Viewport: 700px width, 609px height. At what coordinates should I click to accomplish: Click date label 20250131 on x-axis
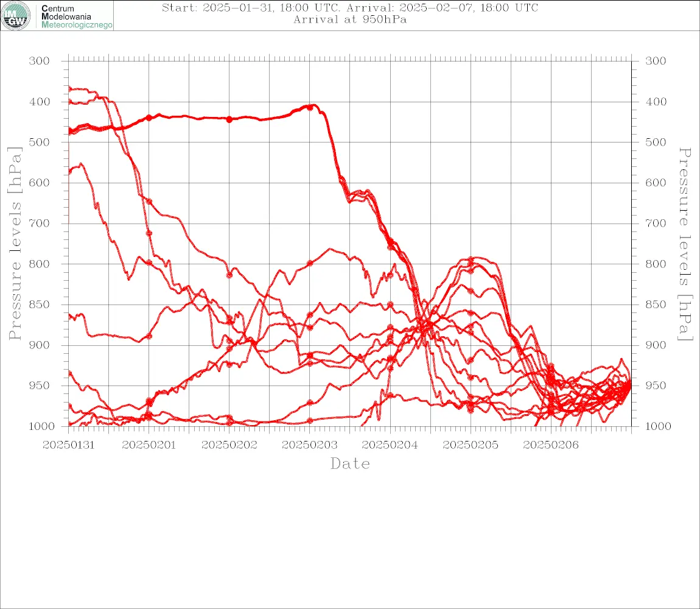point(68,445)
